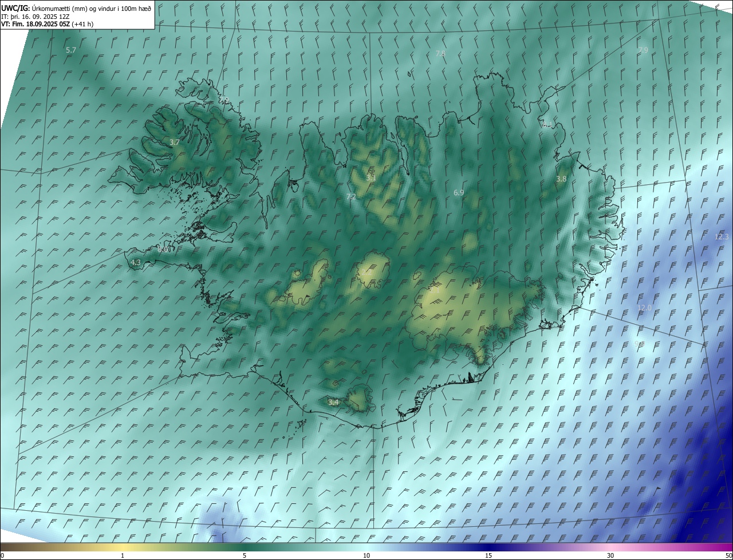
Task: Click the 7.8 value label on the map
Action: 440,53
